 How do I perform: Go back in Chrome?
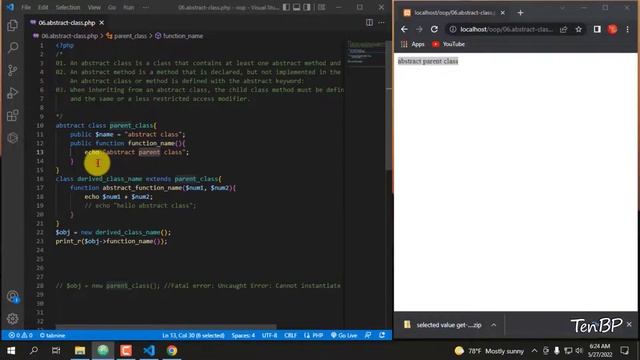click(404, 29)
